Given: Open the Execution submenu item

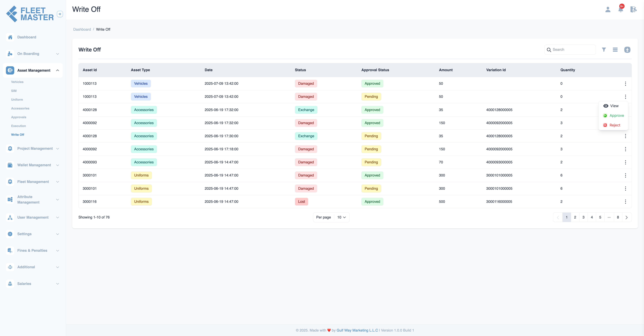Looking at the screenshot, I should 19,126.
